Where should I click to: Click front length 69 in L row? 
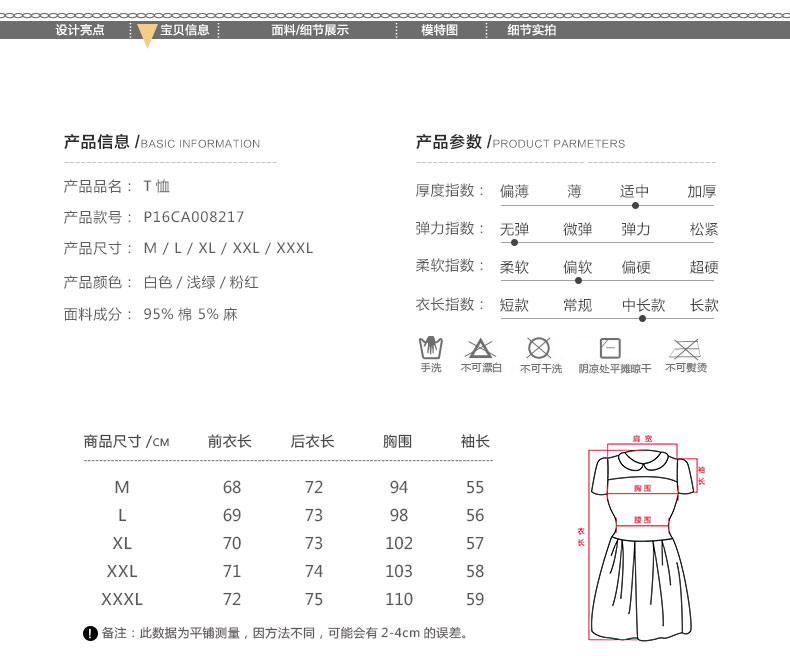click(x=232, y=515)
